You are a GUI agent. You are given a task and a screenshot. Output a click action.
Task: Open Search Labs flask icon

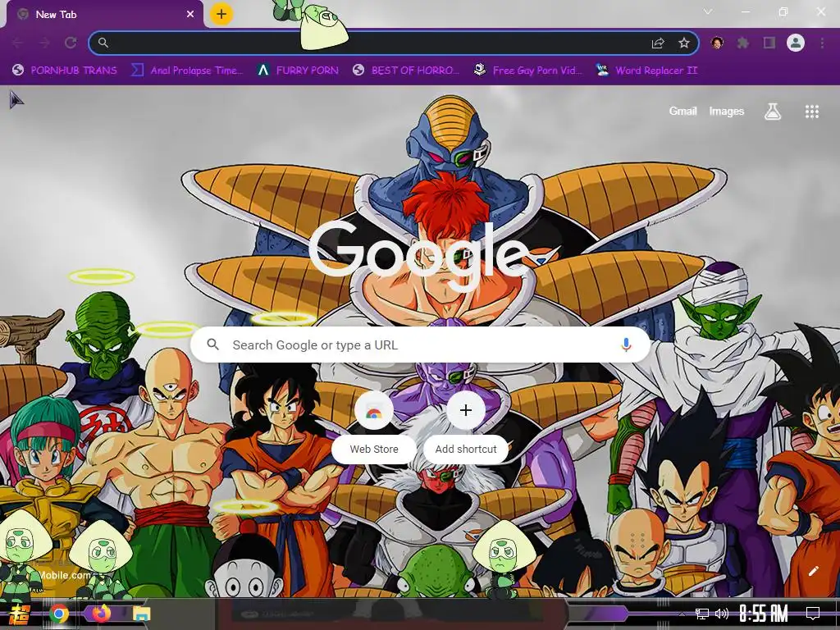[773, 112]
